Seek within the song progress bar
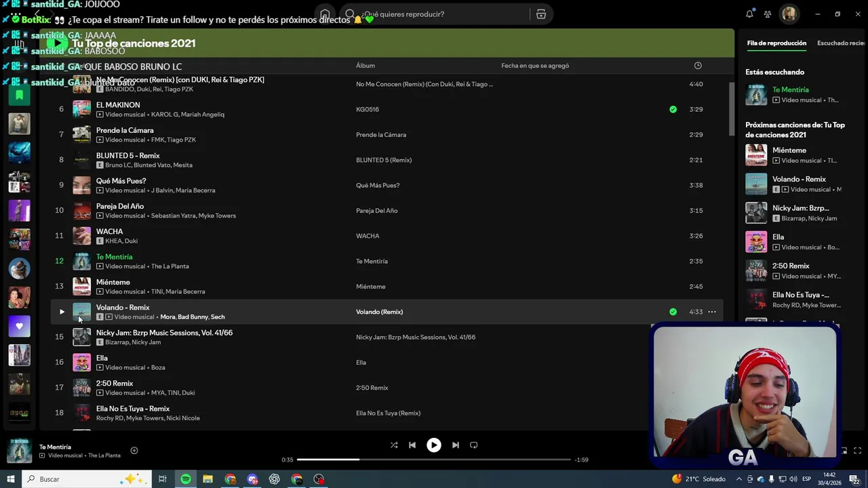Image resolution: width=868 pixels, height=488 pixels. [434, 460]
